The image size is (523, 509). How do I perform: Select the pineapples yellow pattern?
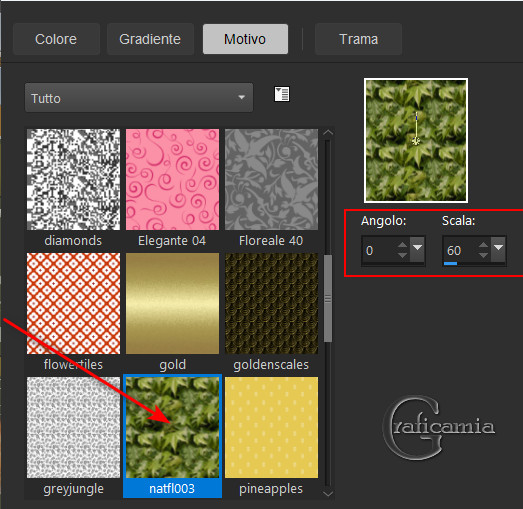(x=272, y=428)
